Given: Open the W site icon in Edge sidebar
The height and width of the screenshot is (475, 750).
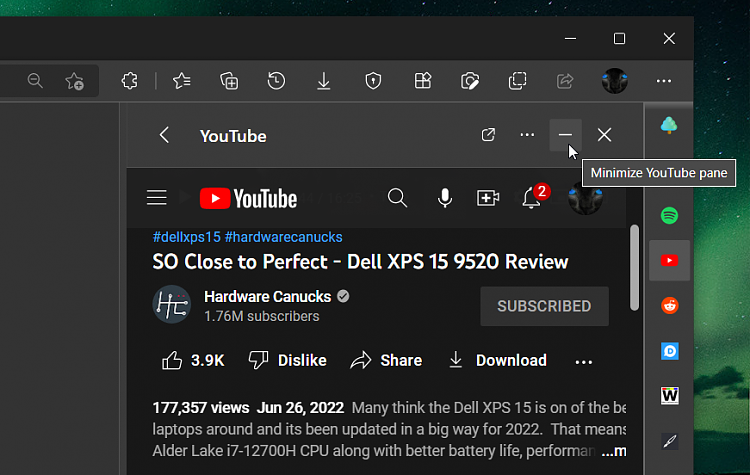Looking at the screenshot, I should (670, 395).
